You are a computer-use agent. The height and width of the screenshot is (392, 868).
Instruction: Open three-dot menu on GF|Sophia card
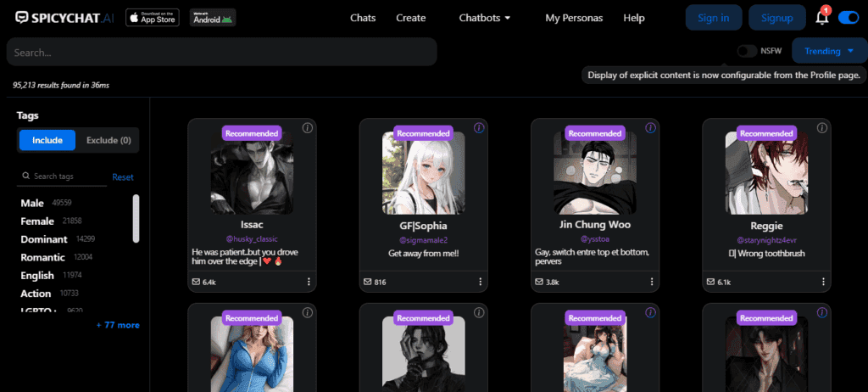(480, 282)
